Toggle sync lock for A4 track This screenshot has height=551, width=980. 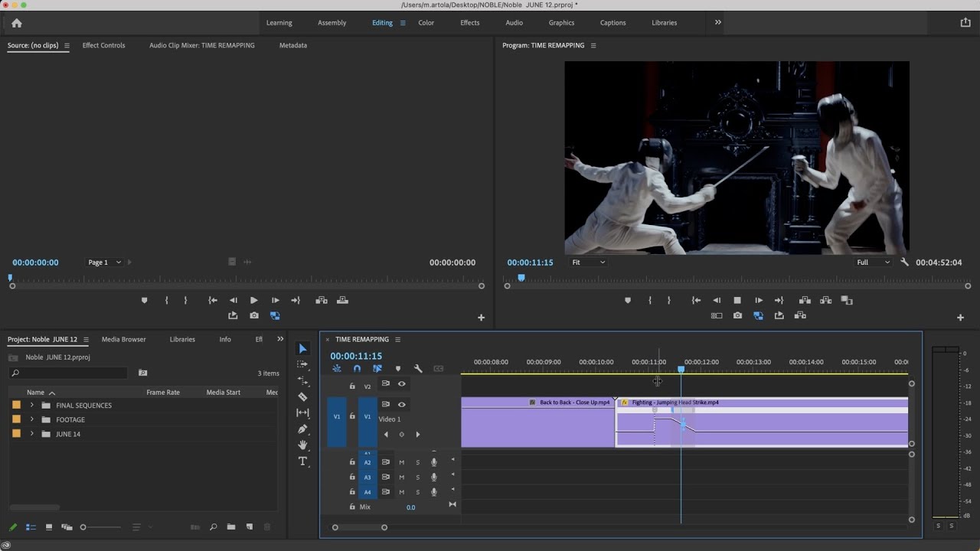386,491
